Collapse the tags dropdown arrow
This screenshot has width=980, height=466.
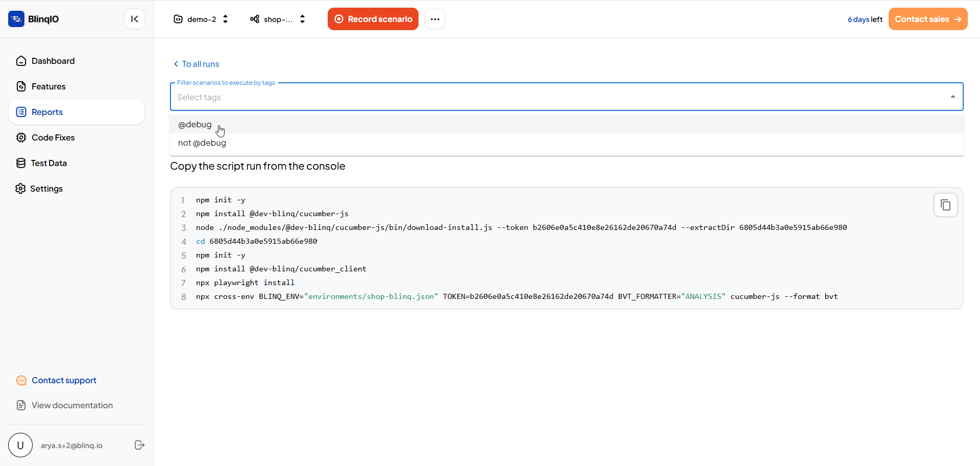click(952, 97)
